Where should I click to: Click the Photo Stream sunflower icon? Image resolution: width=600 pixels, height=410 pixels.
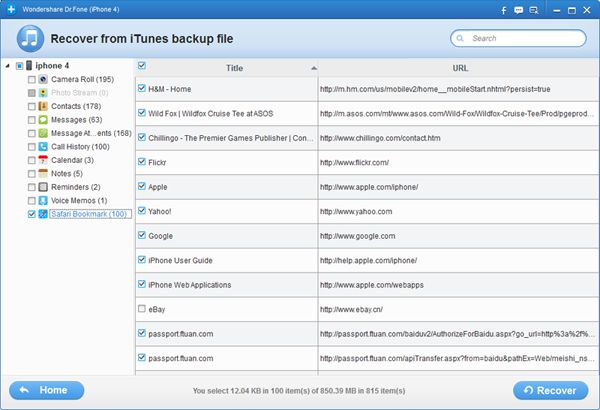click(x=43, y=93)
